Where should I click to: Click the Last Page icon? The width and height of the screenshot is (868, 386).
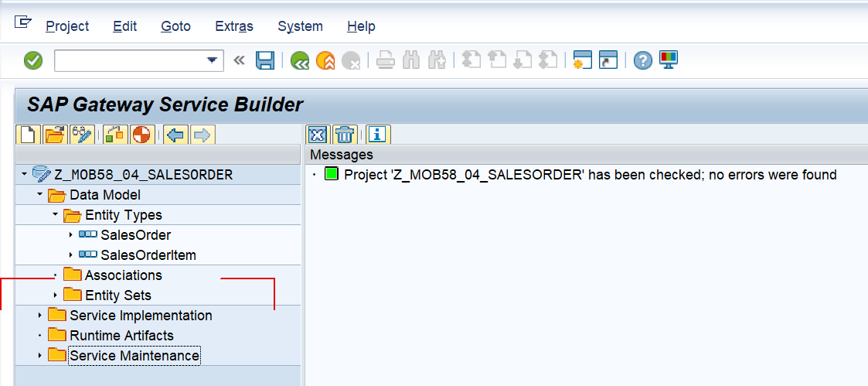(548, 60)
